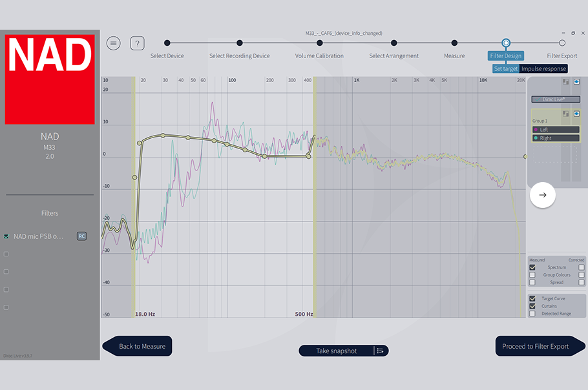Uncheck the NAD mic PSB filter slot

coord(6,236)
